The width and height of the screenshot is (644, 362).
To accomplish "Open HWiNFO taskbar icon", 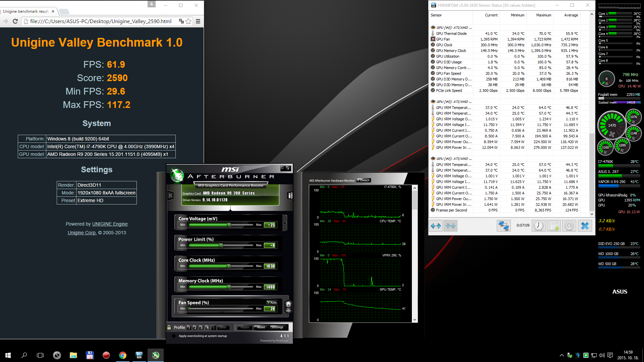I will point(139,355).
